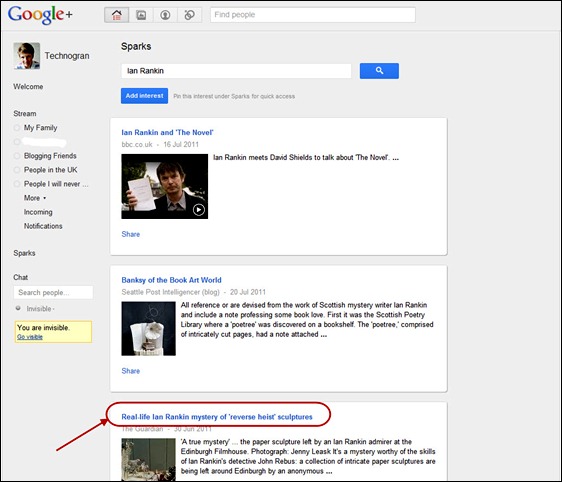Click the Go visible link
Screen dimensions: 562x482
[30, 337]
